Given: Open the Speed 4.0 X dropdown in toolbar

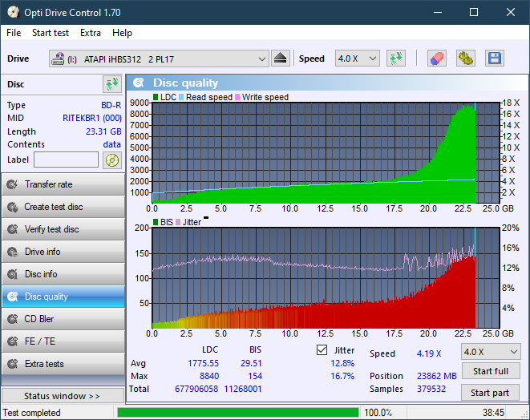Looking at the screenshot, I should (357, 59).
